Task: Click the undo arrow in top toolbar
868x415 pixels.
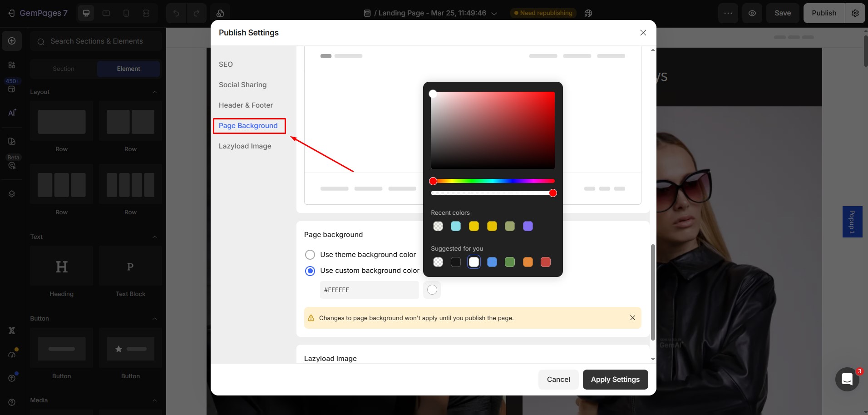Action: coord(176,13)
